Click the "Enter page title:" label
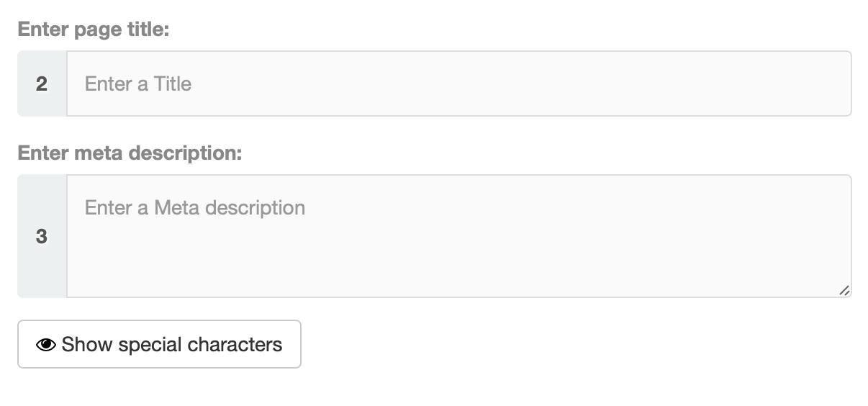This screenshot has width=868, height=406. 94,30
